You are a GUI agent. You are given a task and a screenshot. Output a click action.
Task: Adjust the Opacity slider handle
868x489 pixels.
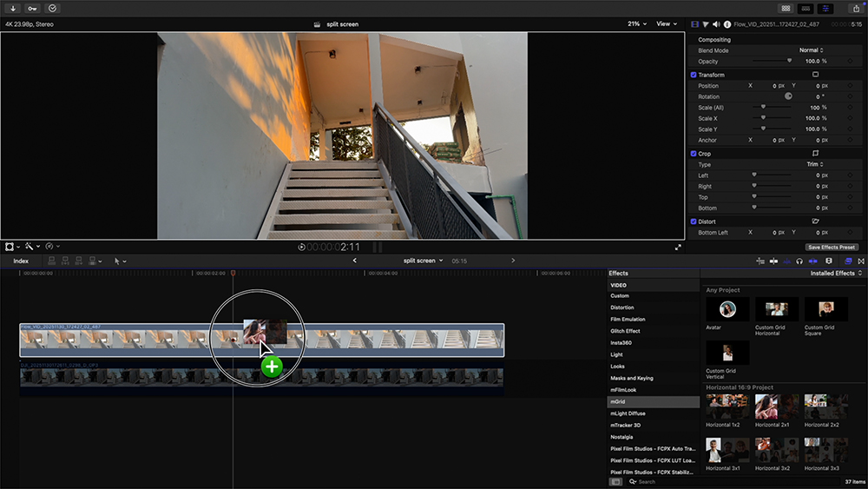coord(789,61)
